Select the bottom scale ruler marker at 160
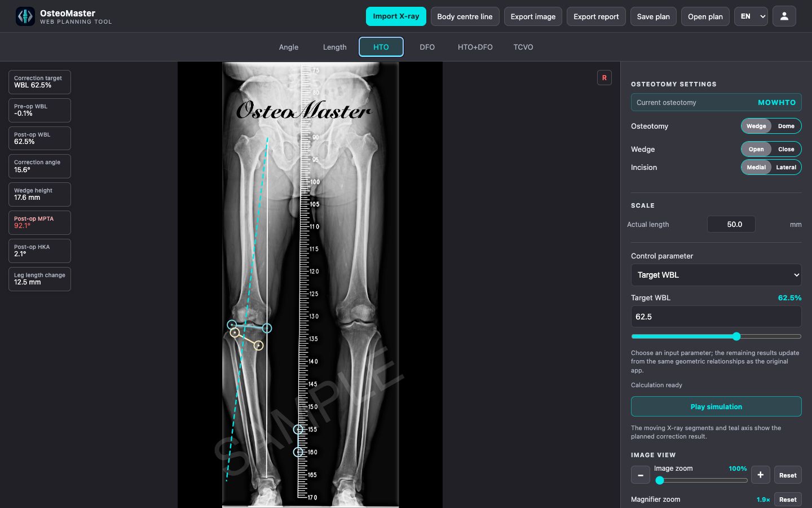 pos(298,452)
